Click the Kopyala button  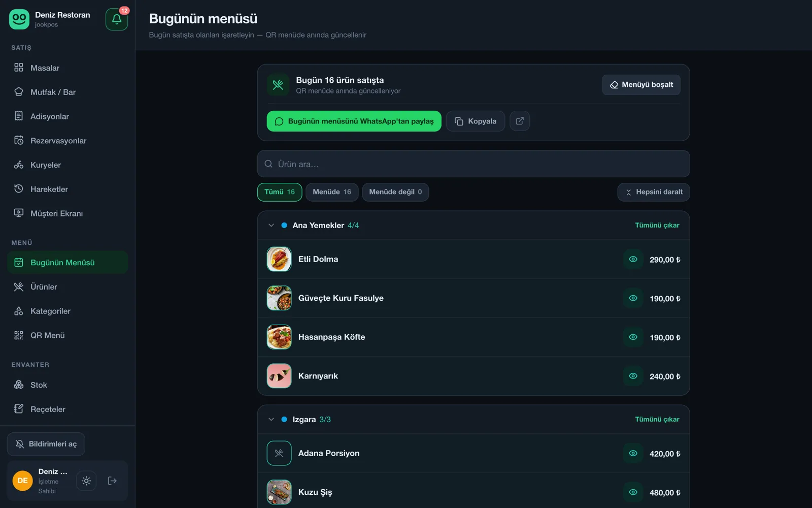pyautogui.click(x=476, y=121)
